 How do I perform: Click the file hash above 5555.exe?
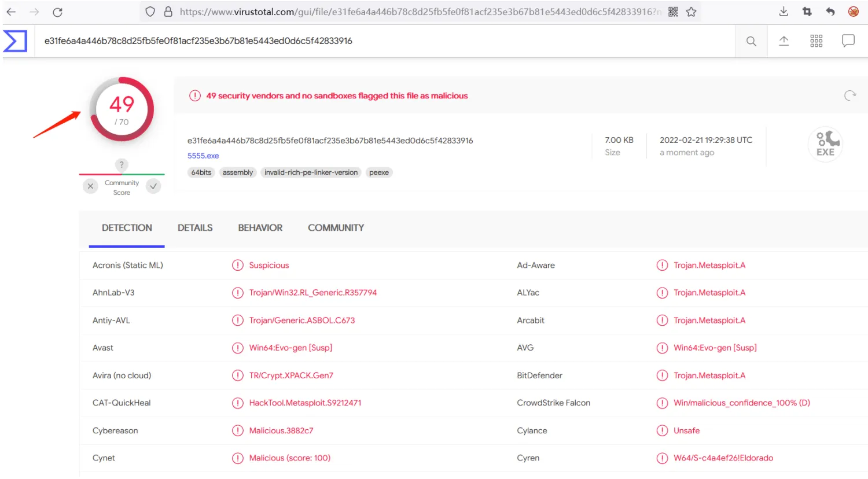click(x=330, y=141)
